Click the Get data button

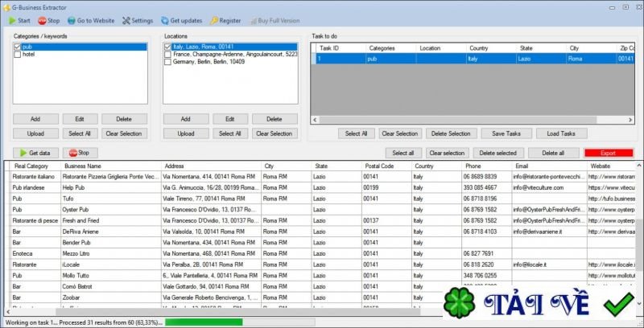point(35,153)
